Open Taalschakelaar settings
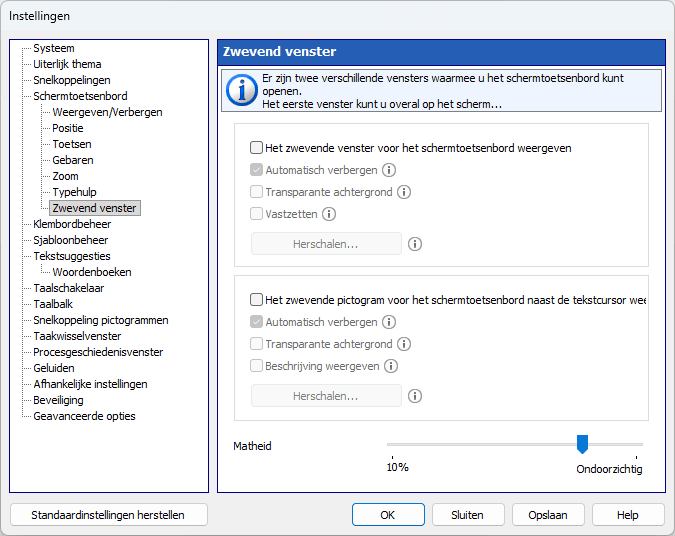This screenshot has height=536, width=675. [68, 288]
